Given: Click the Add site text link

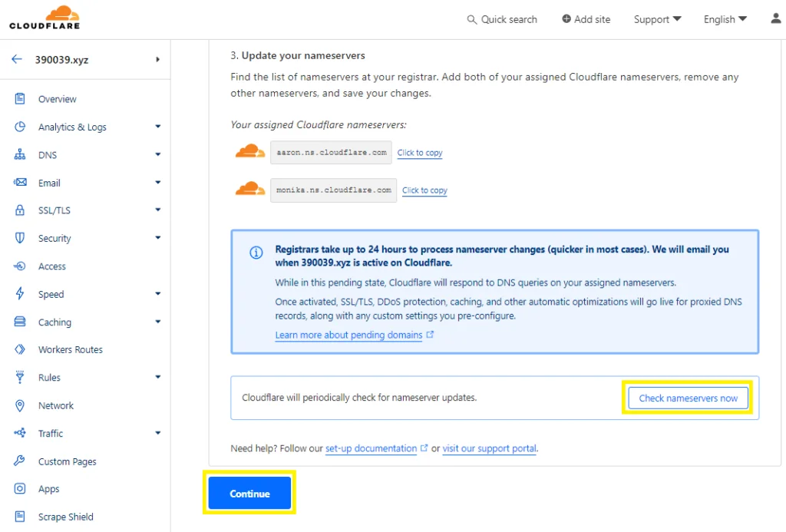Looking at the screenshot, I should (x=592, y=19).
